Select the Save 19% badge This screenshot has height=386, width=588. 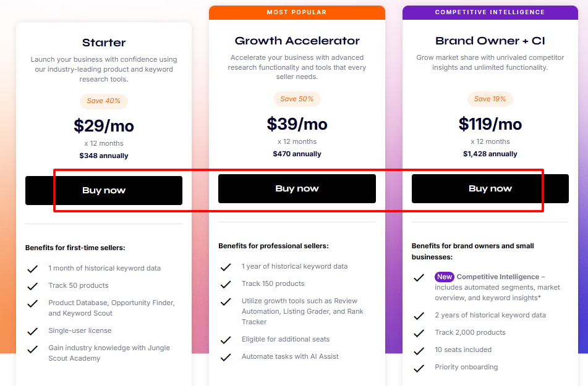pyautogui.click(x=490, y=99)
